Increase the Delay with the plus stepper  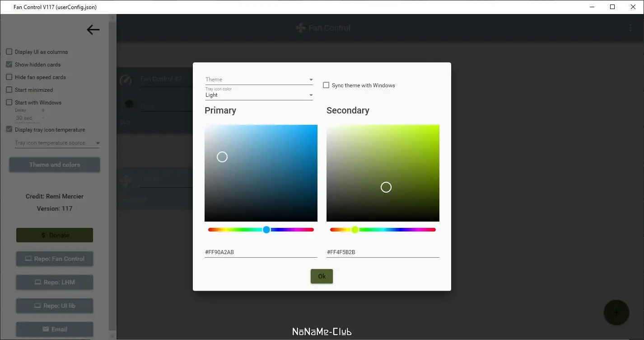click(43, 110)
